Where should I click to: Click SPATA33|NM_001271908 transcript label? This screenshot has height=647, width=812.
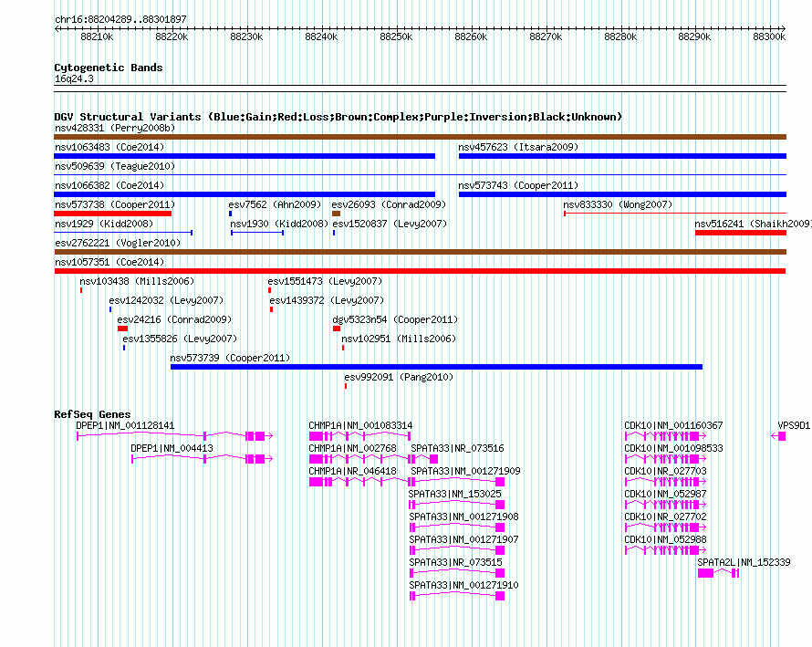click(464, 517)
